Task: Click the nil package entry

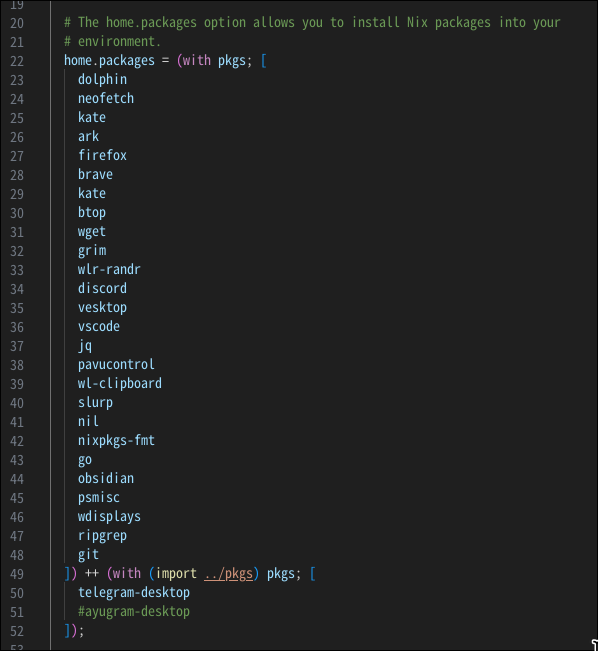Action: pyautogui.click(x=88, y=422)
